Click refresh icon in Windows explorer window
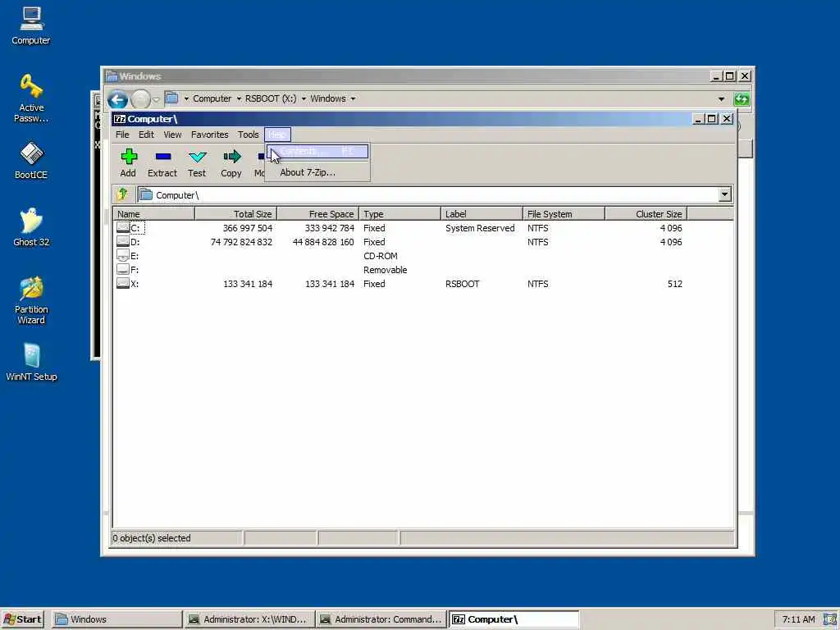840x630 pixels. coord(742,99)
